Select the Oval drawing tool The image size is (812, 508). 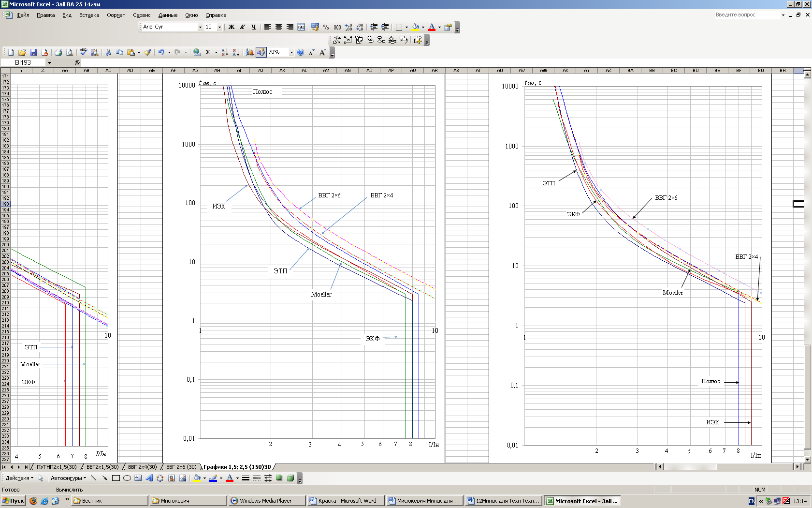tap(127, 478)
